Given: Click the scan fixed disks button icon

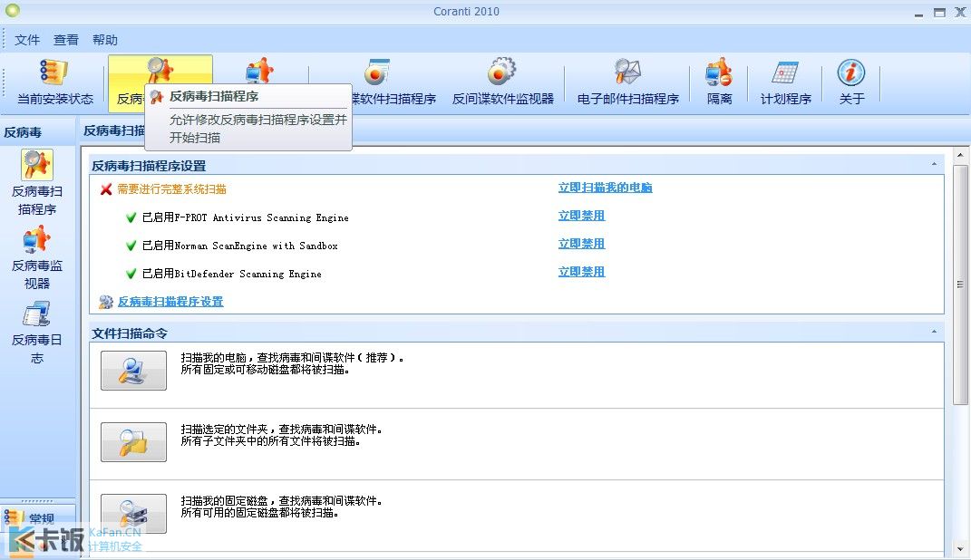Looking at the screenshot, I should (134, 513).
